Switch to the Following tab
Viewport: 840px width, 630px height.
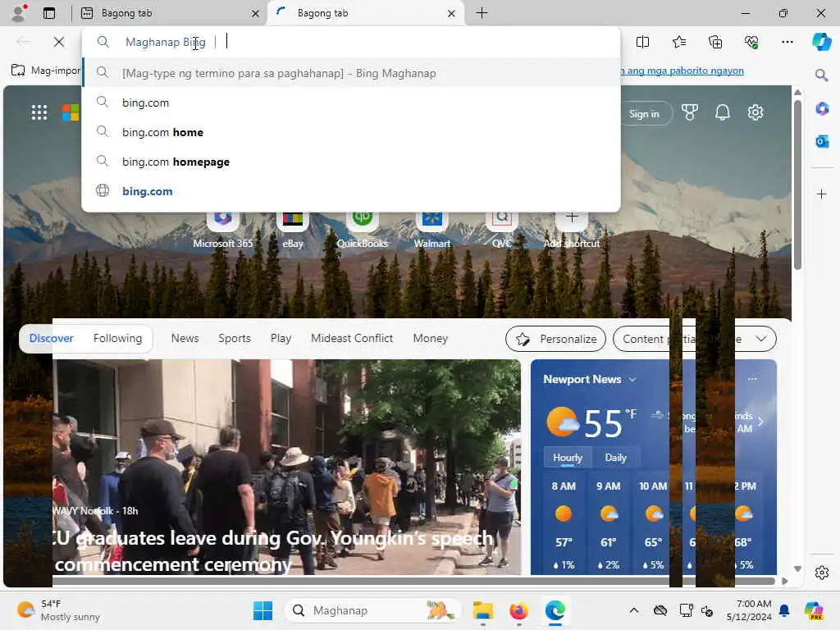tap(117, 338)
